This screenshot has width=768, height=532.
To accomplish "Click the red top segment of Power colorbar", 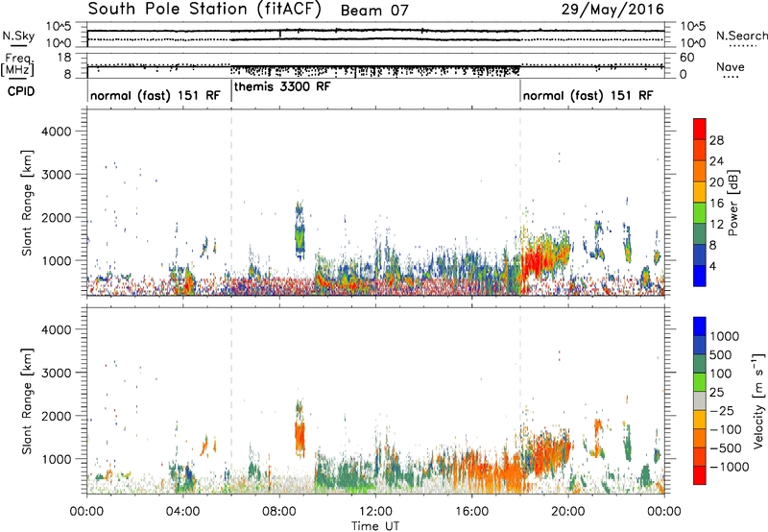I will tap(700, 128).
